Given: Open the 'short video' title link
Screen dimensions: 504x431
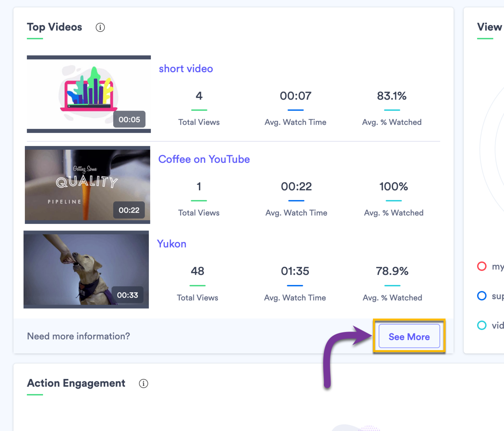Looking at the screenshot, I should (186, 69).
